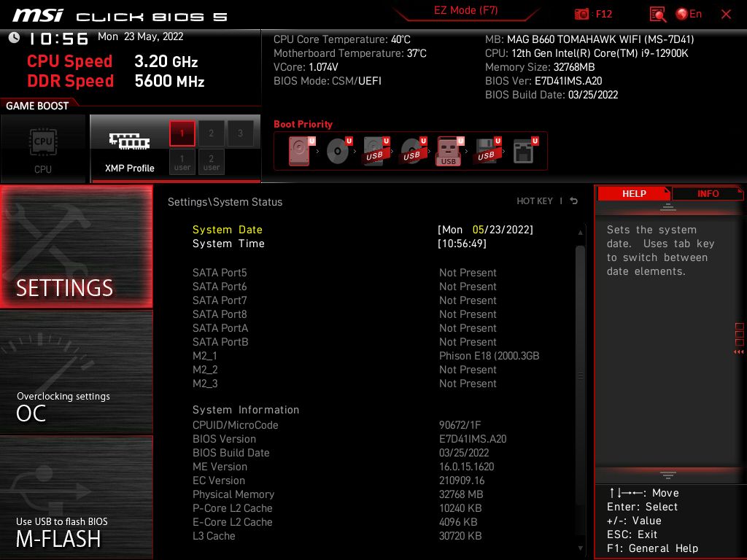Click the date month field 05
The width and height of the screenshot is (747, 560).
tap(478, 230)
